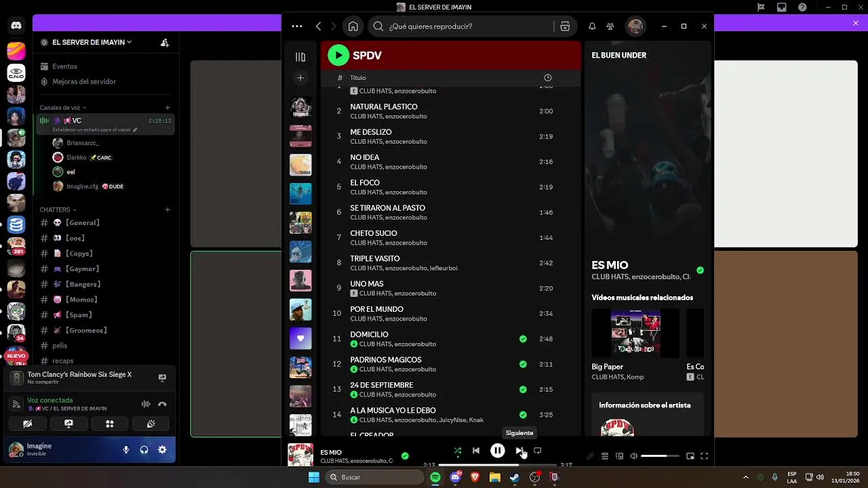868x488 pixels.
Task: Add channel to Canales de voz
Action: point(167,107)
